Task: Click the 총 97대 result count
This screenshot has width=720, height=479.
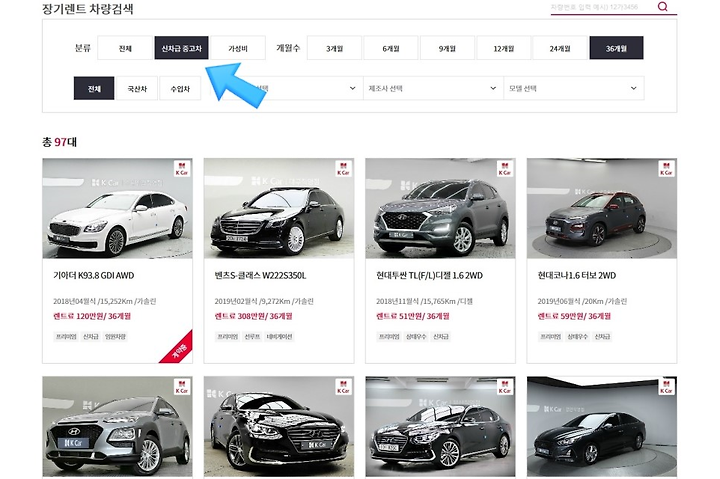Action: pyautogui.click(x=59, y=142)
